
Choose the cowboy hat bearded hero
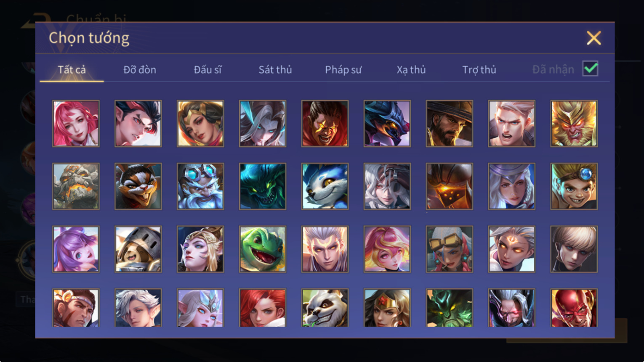point(449,124)
